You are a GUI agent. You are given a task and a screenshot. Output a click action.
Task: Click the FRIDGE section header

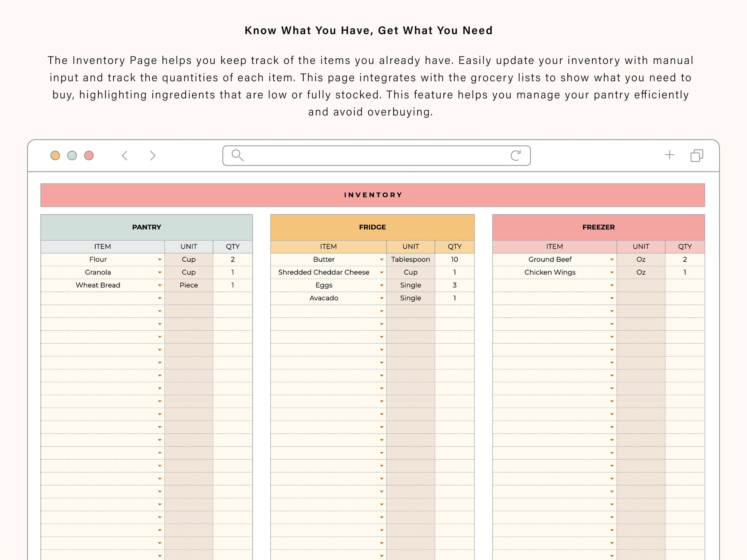pyautogui.click(x=372, y=227)
